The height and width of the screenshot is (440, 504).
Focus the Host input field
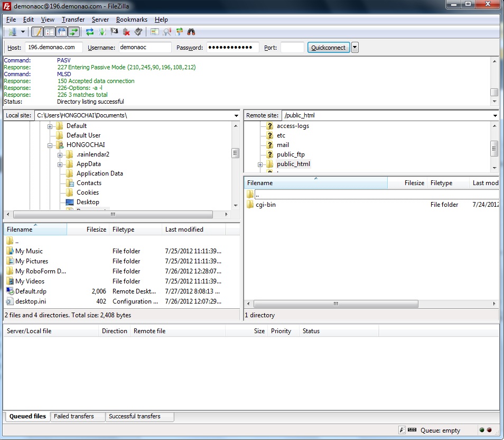coord(53,47)
